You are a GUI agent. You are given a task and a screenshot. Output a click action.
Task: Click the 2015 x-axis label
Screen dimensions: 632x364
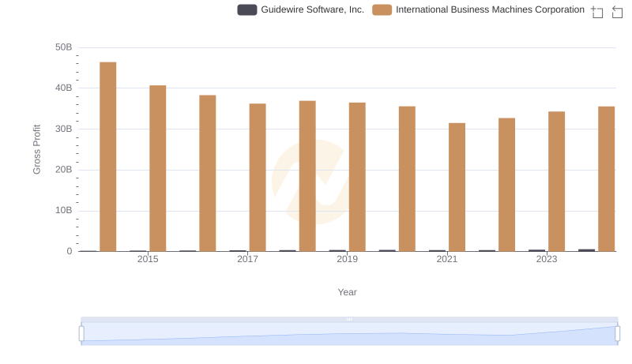[148, 259]
